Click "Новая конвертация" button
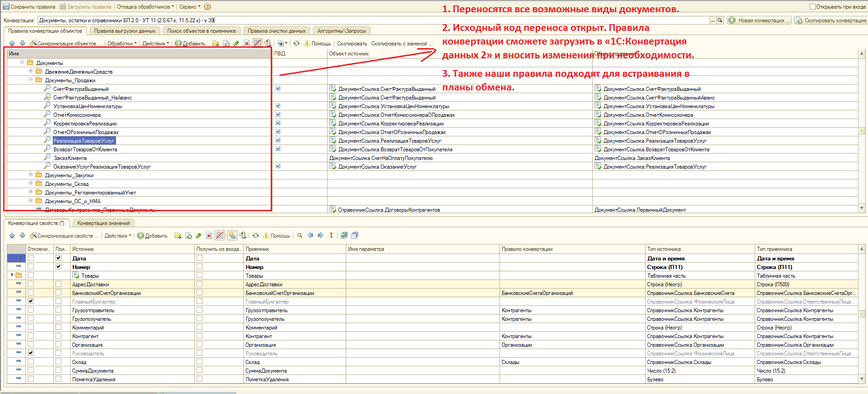Image resolution: width=868 pixels, height=394 pixels. [759, 20]
